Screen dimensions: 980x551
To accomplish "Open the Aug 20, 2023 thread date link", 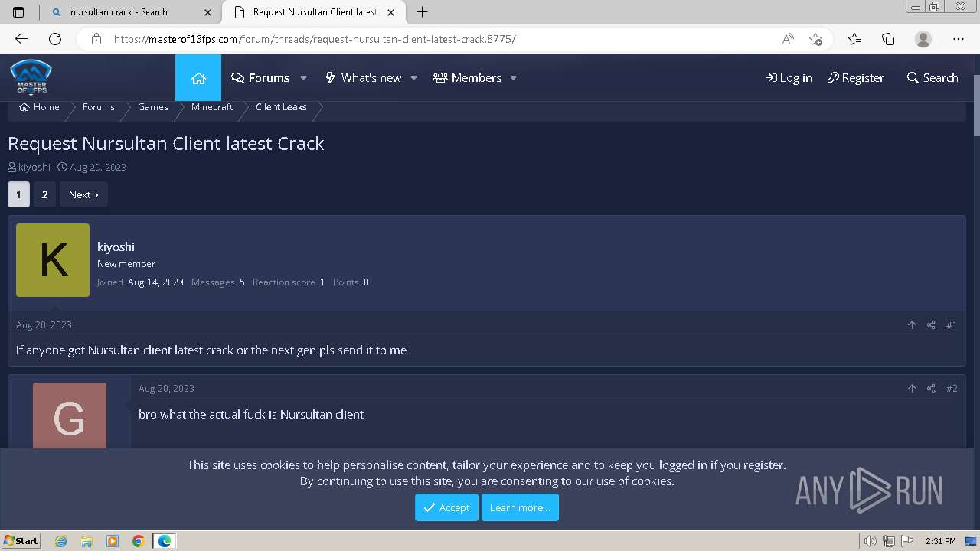I will pyautogui.click(x=98, y=167).
